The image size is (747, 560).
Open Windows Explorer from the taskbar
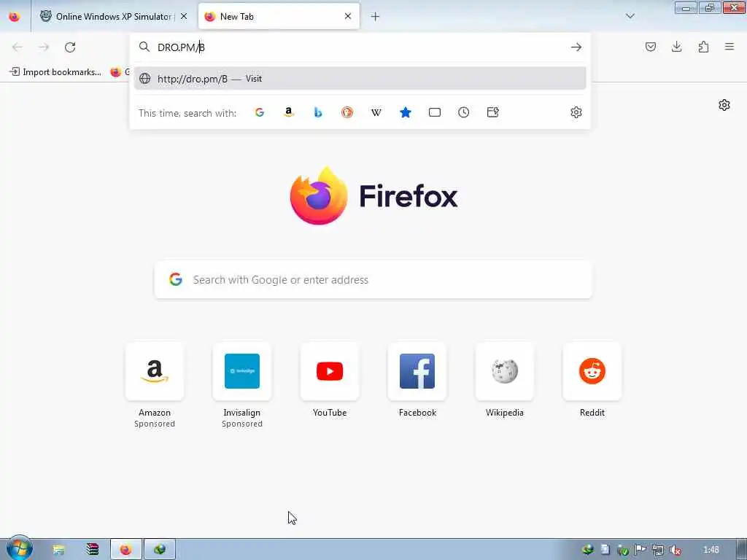pos(58,550)
